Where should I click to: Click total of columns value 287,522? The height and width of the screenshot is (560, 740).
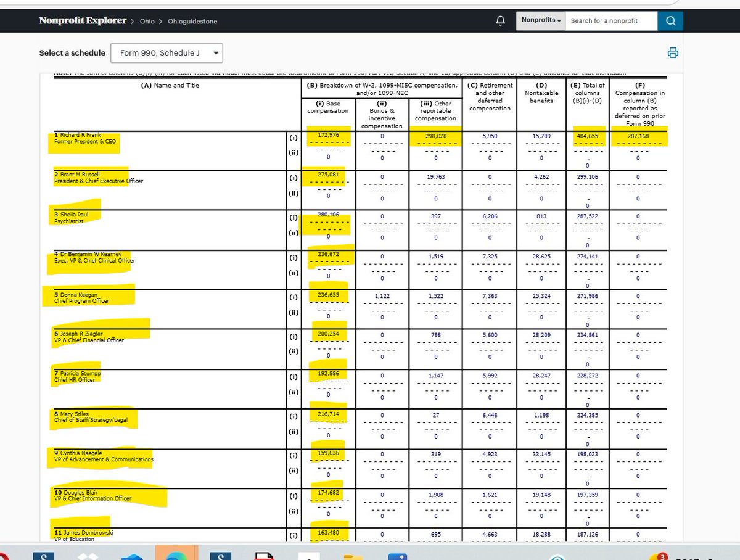click(587, 216)
